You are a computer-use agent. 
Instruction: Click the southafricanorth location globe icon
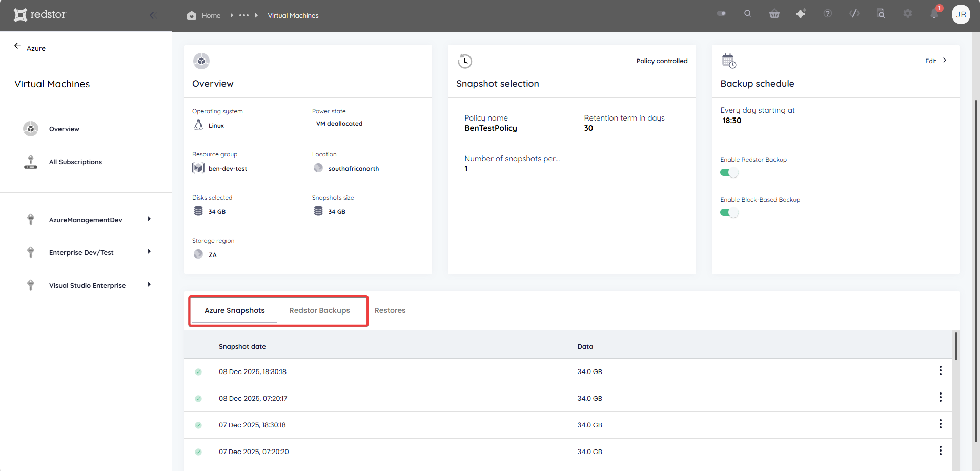[318, 168]
